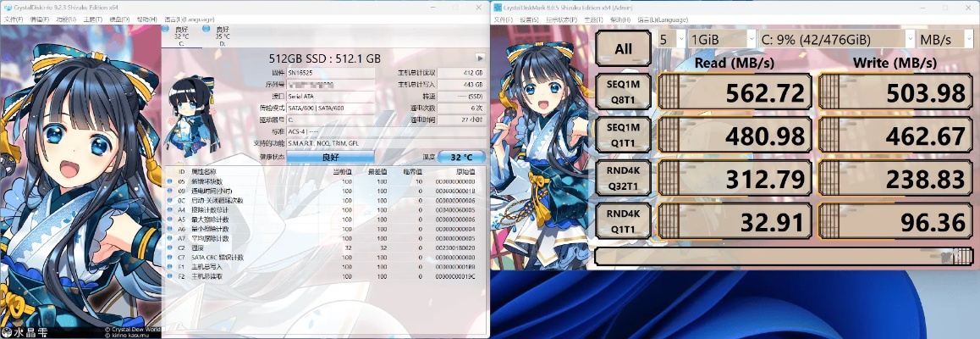This screenshot has width=980, height=339.
Task: Select the C: drive health status icon
Action: click(x=166, y=29)
